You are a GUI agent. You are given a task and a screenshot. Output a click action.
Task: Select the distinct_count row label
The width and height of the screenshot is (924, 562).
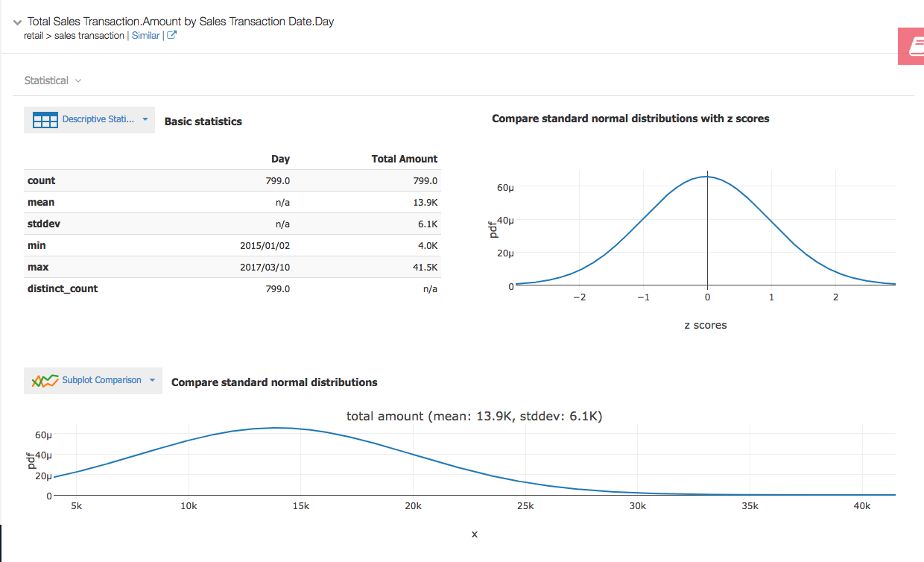(x=63, y=288)
